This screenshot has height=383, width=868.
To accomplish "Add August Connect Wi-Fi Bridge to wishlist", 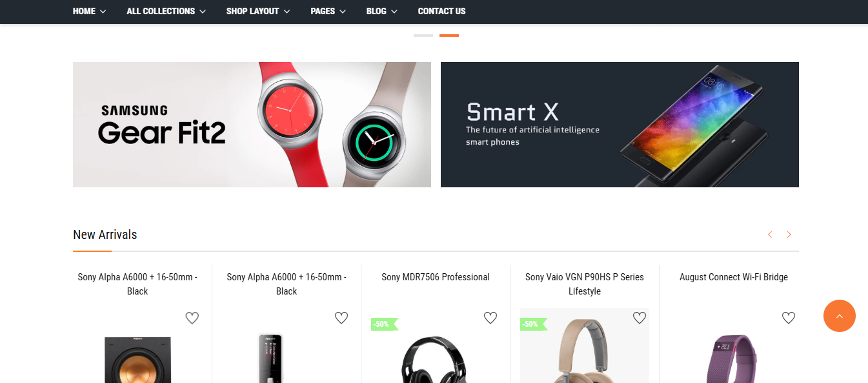I will (789, 318).
